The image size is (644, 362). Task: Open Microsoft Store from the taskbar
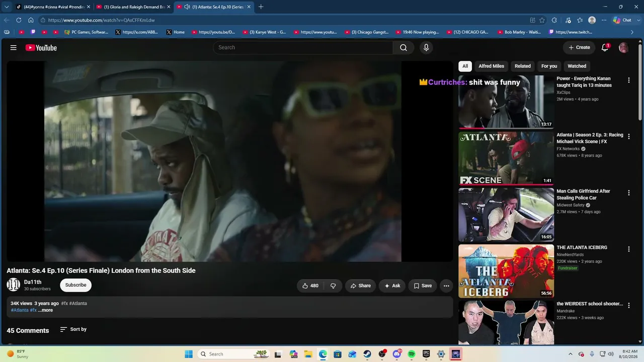(338, 354)
